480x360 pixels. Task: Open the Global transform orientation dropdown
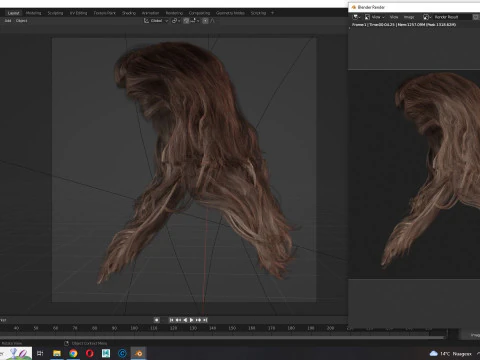(x=156, y=21)
